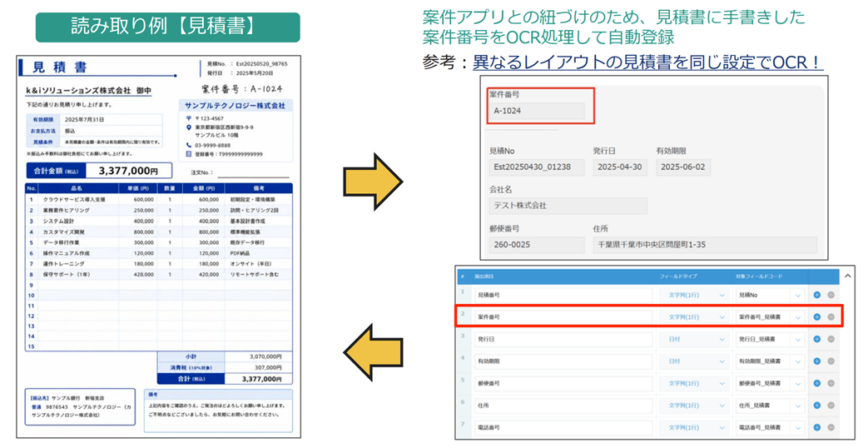Click the plus icon in the 住所 row
Viewport: 868px width, 448px height.
pyautogui.click(x=816, y=406)
